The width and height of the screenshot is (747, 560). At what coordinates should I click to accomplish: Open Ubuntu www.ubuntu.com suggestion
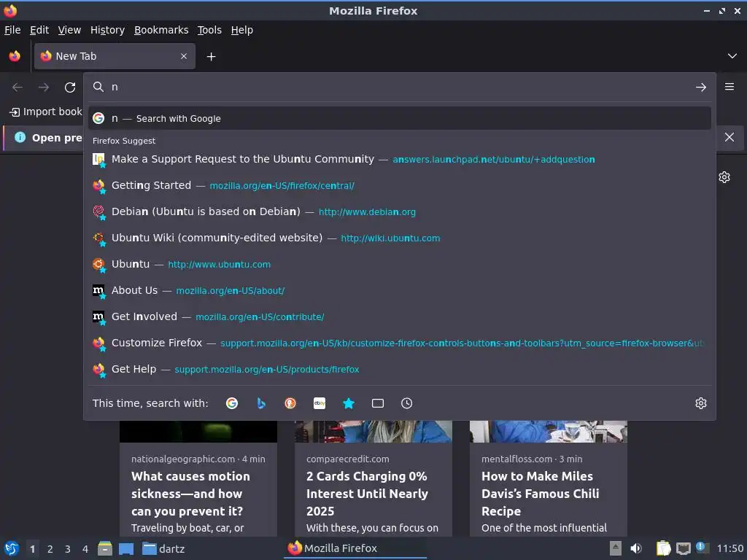399,264
